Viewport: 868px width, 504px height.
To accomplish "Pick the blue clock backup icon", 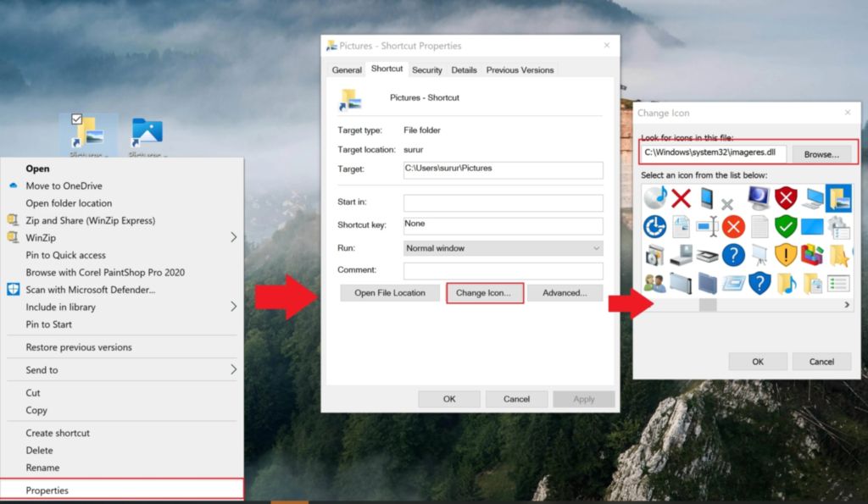I will (x=654, y=227).
